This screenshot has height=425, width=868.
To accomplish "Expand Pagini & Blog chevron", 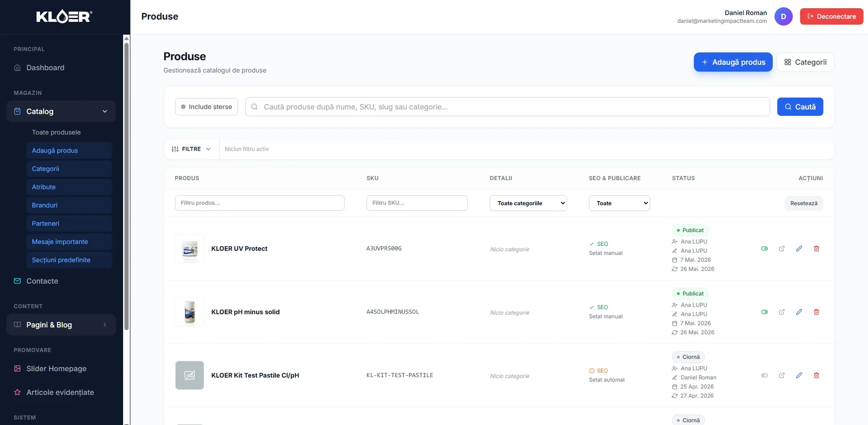I will [x=105, y=325].
